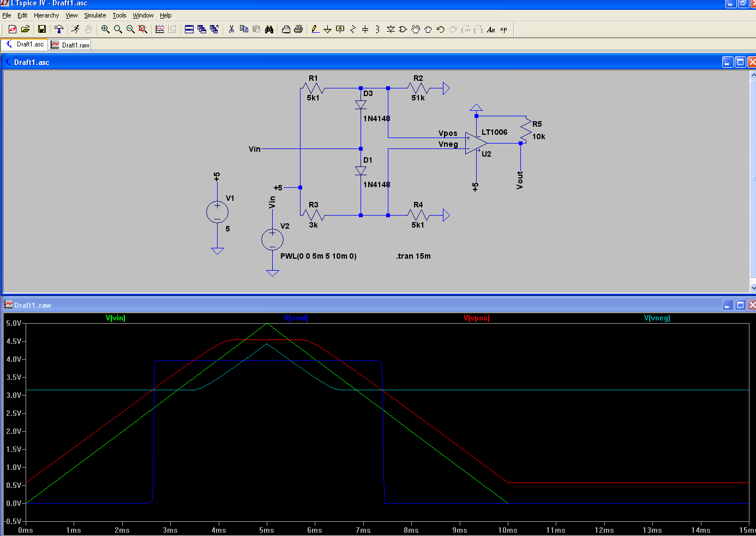Click the V(vin) trace label

pos(116,318)
